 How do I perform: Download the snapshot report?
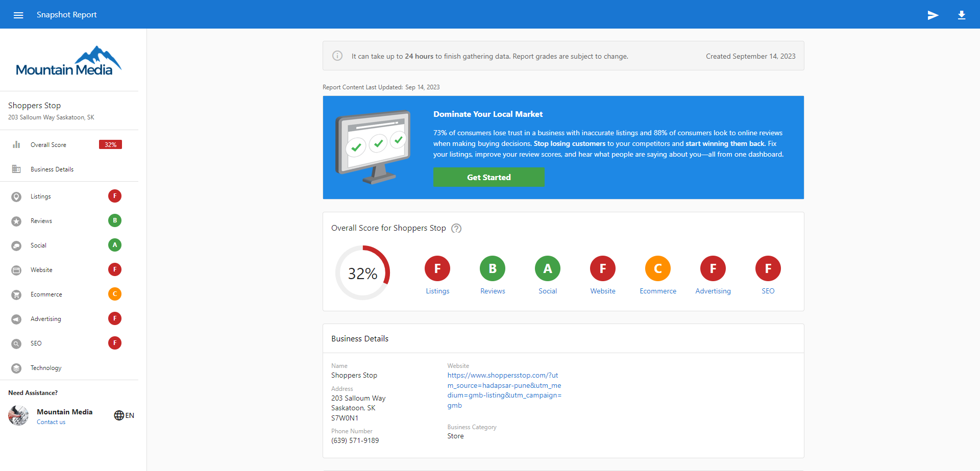click(x=962, y=15)
